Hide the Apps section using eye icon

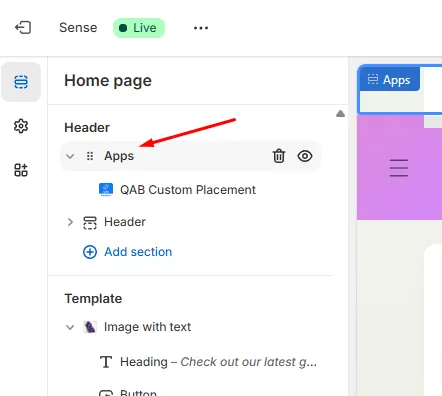tap(305, 156)
